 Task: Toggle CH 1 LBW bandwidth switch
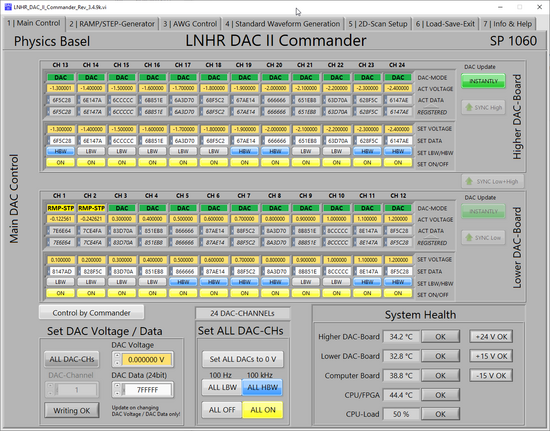pyautogui.click(x=60, y=282)
